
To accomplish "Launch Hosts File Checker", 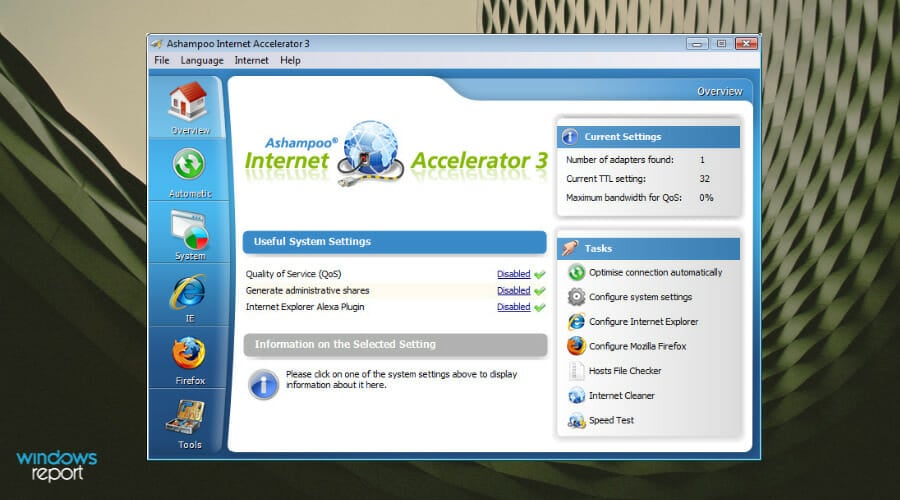I will pyautogui.click(x=625, y=371).
